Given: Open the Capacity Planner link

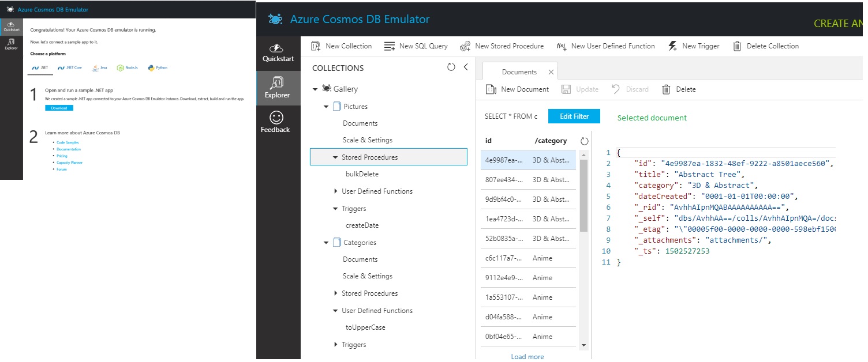Looking at the screenshot, I should [69, 163].
